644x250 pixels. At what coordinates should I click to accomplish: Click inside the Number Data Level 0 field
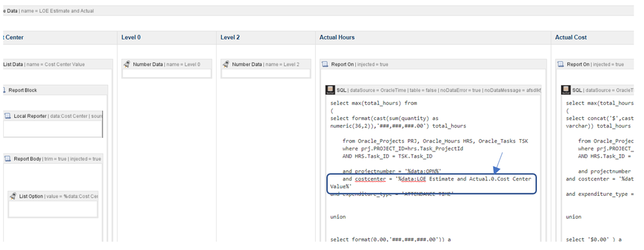pyautogui.click(x=167, y=73)
